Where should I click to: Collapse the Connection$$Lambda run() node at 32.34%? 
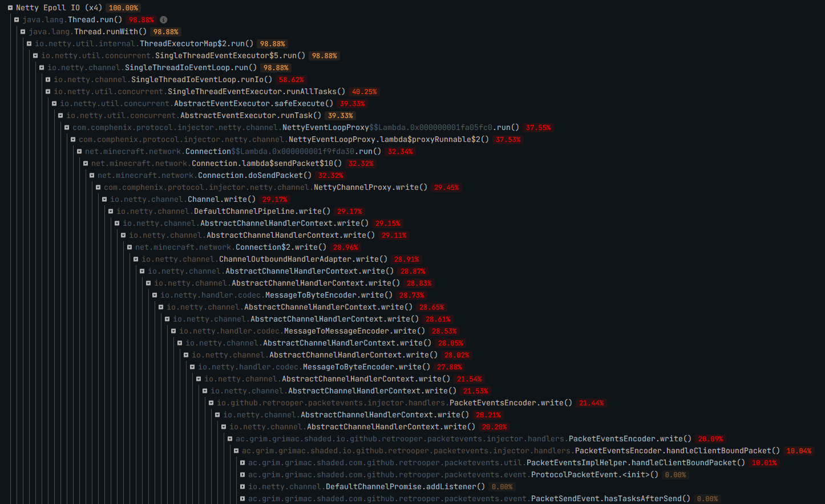[x=79, y=152]
